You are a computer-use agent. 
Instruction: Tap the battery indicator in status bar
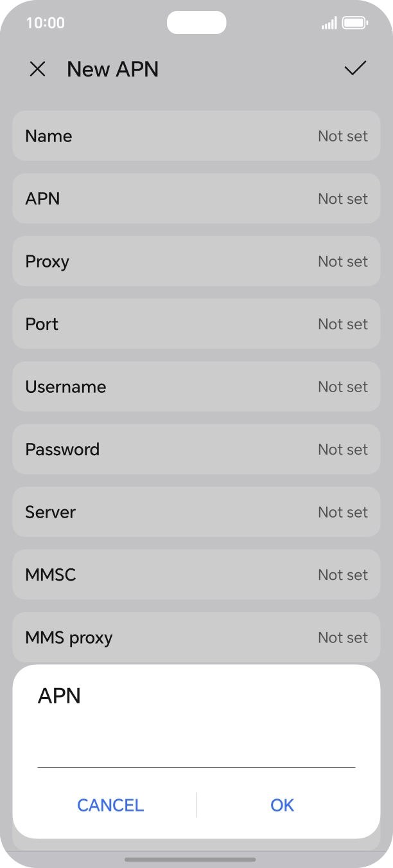[353, 23]
